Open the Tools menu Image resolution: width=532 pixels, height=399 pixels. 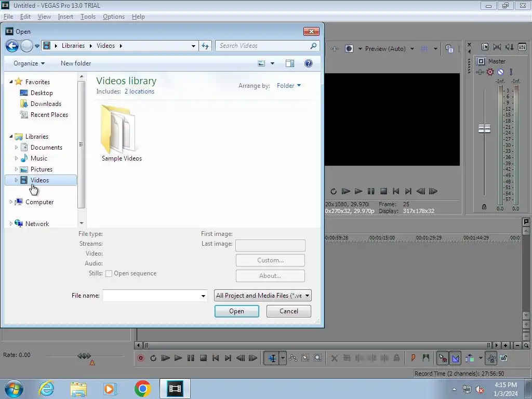click(x=88, y=17)
